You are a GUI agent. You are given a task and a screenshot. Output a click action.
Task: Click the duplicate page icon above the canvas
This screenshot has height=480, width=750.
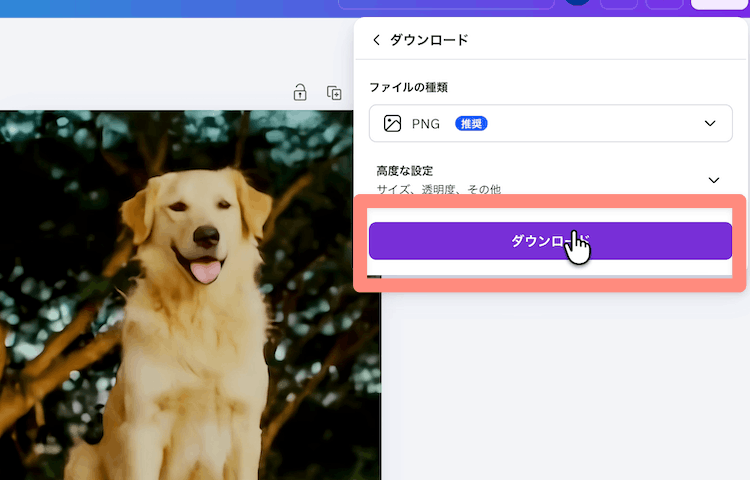pos(334,93)
